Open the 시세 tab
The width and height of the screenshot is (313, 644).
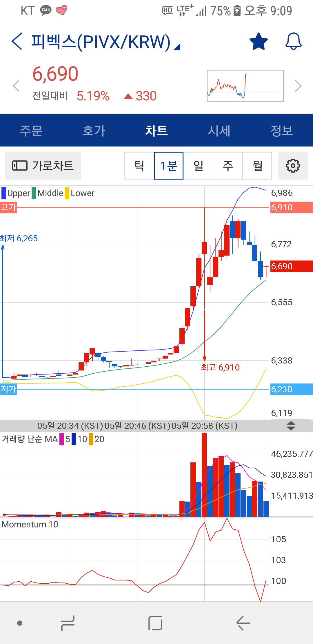[x=219, y=131]
